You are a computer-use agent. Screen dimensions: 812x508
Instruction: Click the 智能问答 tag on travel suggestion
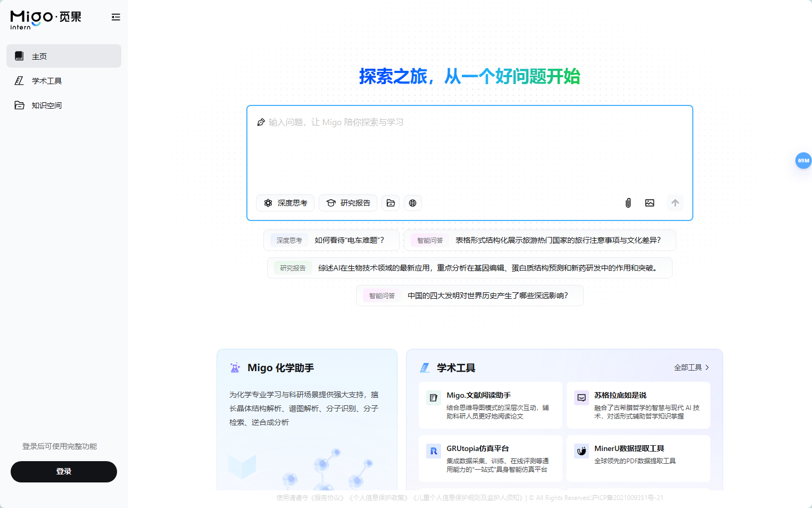(430, 240)
